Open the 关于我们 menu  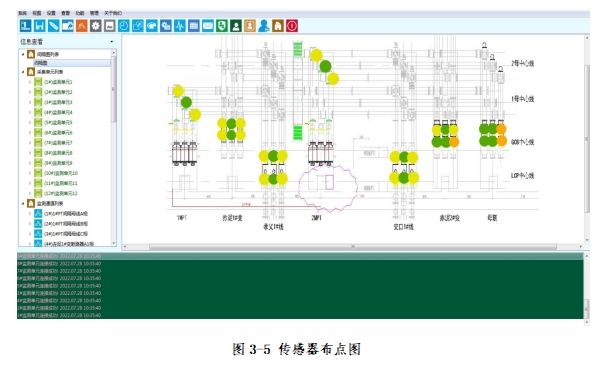point(113,13)
